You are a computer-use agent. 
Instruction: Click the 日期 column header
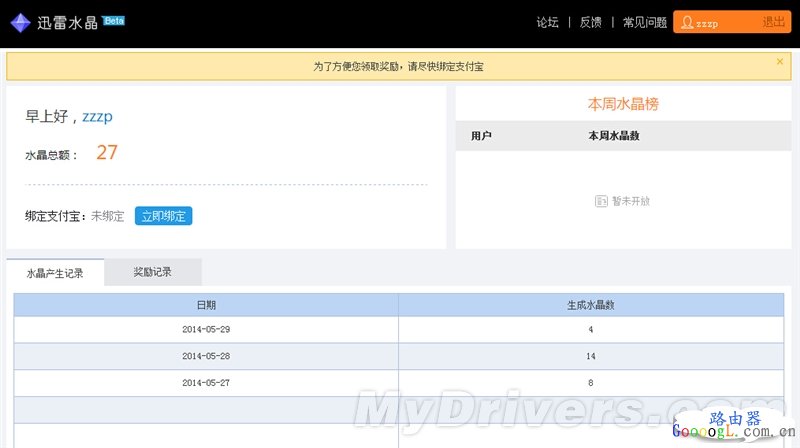pyautogui.click(x=206, y=305)
